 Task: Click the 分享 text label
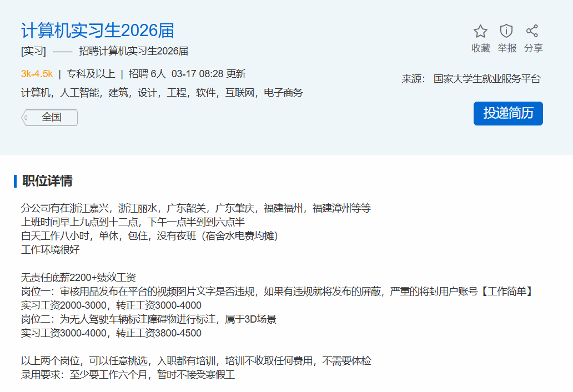click(x=533, y=48)
